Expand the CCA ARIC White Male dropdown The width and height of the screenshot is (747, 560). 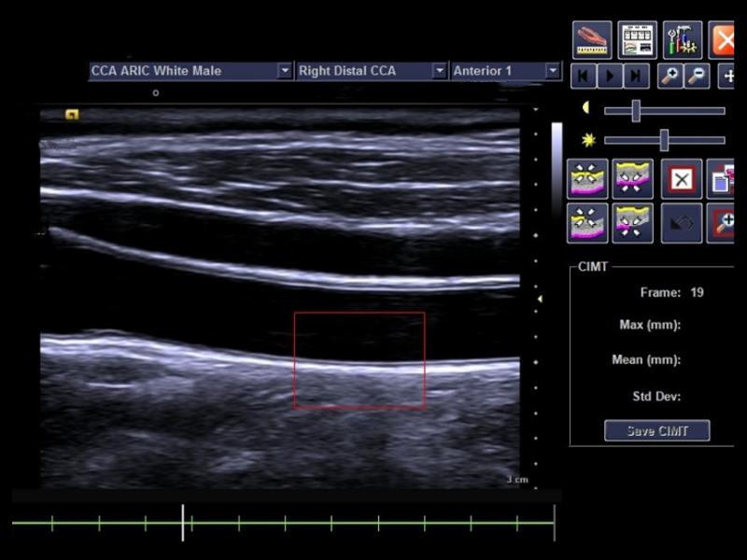pyautogui.click(x=285, y=71)
